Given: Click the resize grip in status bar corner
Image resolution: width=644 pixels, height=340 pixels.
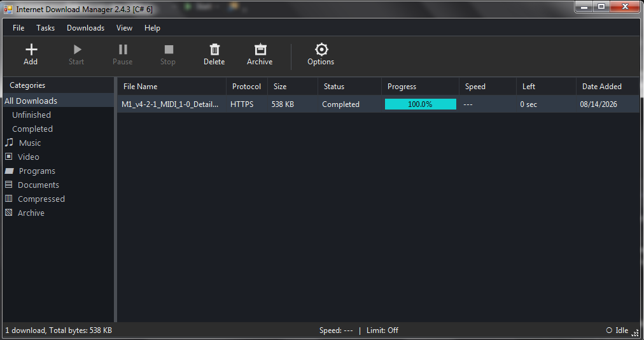Looking at the screenshot, I should click(x=635, y=332).
